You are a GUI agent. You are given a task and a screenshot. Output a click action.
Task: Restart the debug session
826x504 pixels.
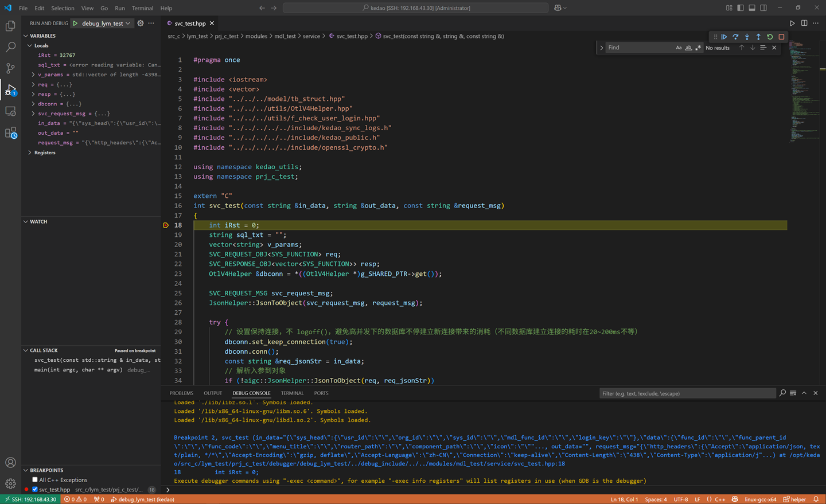tap(770, 37)
